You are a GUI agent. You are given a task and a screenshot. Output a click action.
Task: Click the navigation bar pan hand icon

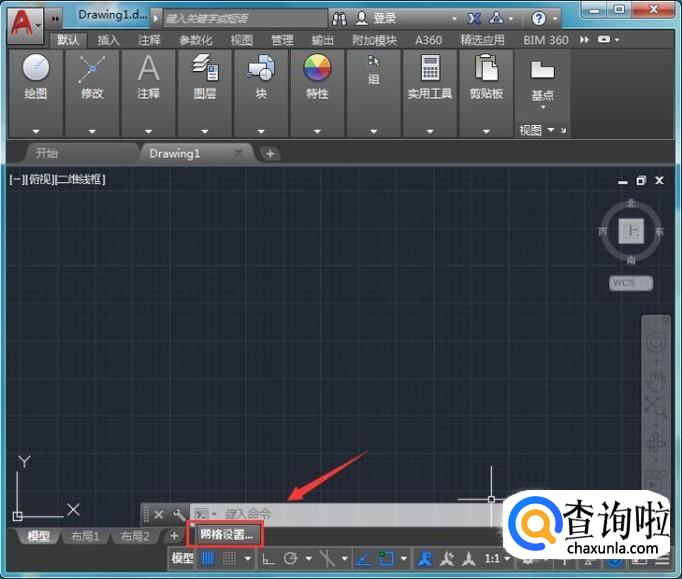pos(656,379)
